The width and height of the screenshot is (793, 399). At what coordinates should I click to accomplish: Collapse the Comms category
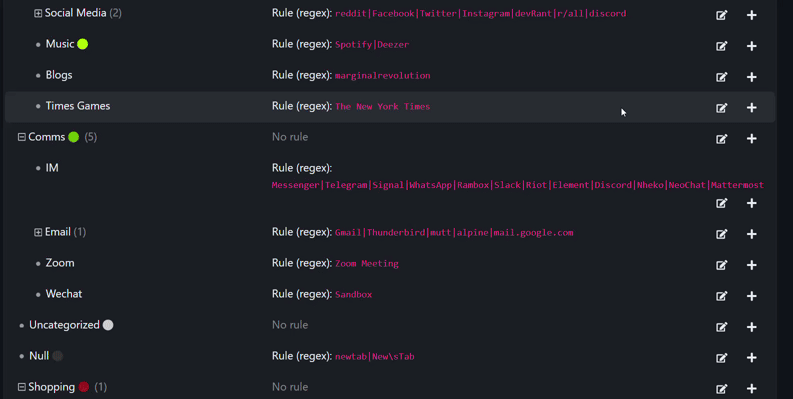click(x=22, y=137)
